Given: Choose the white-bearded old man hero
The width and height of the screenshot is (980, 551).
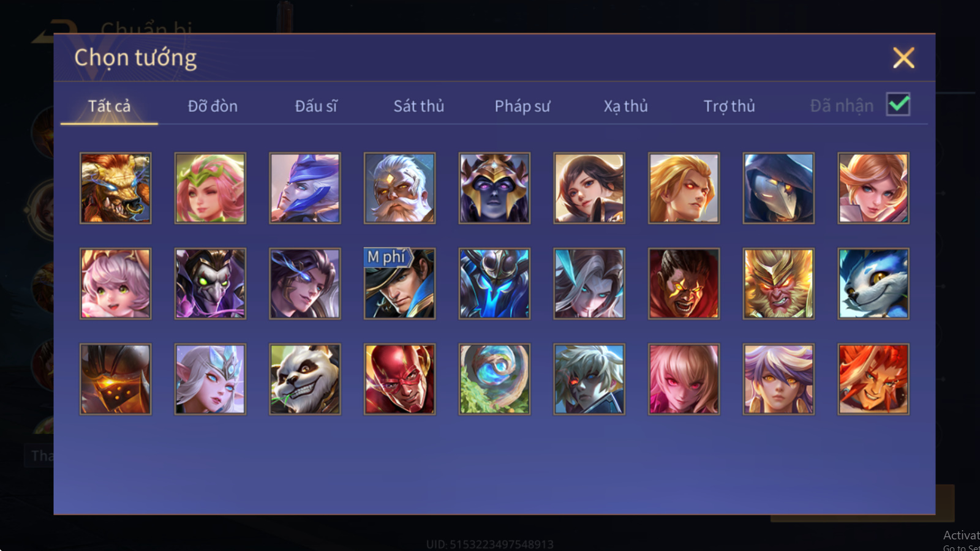Looking at the screenshot, I should (399, 188).
